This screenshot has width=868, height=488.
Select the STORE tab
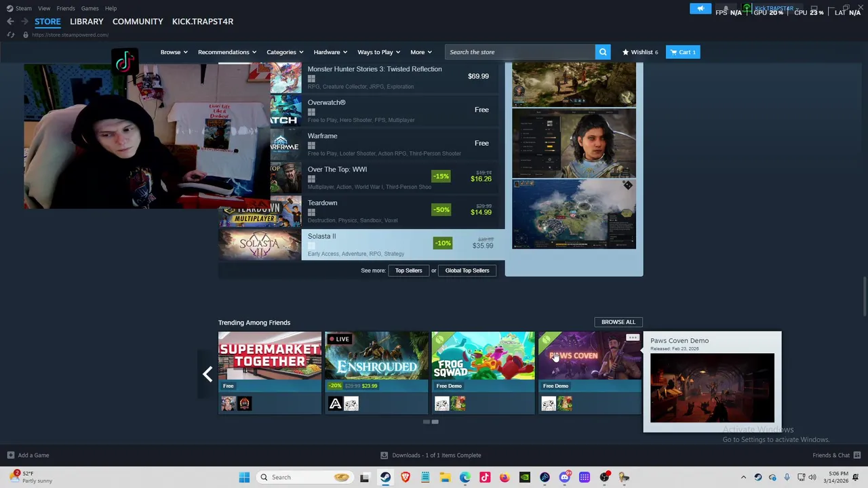pos(47,22)
